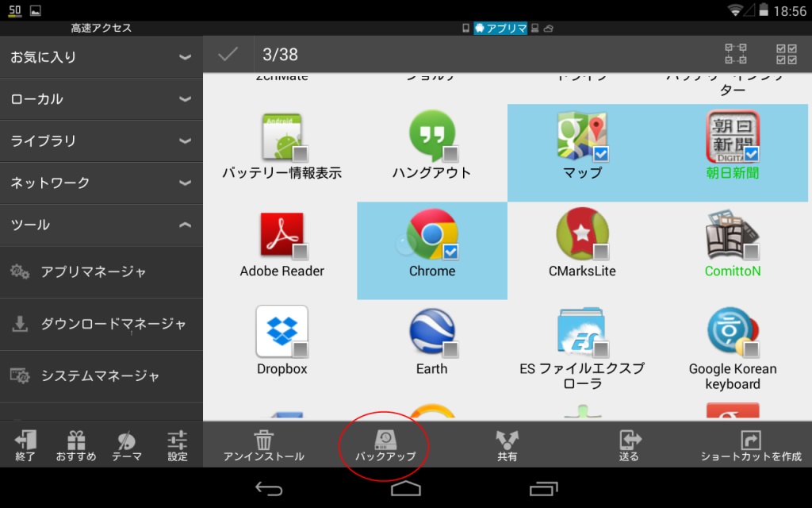
Task: Open the テーマ palette icon
Action: pos(126,440)
